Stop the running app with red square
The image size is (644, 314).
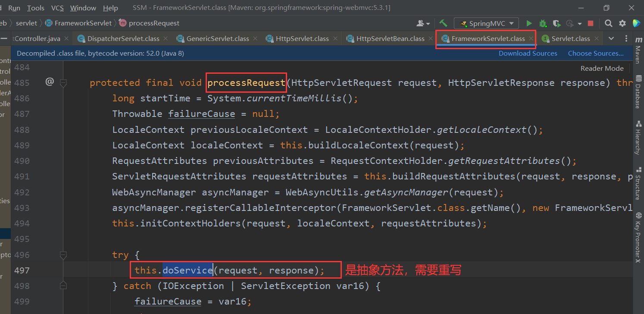pyautogui.click(x=591, y=23)
